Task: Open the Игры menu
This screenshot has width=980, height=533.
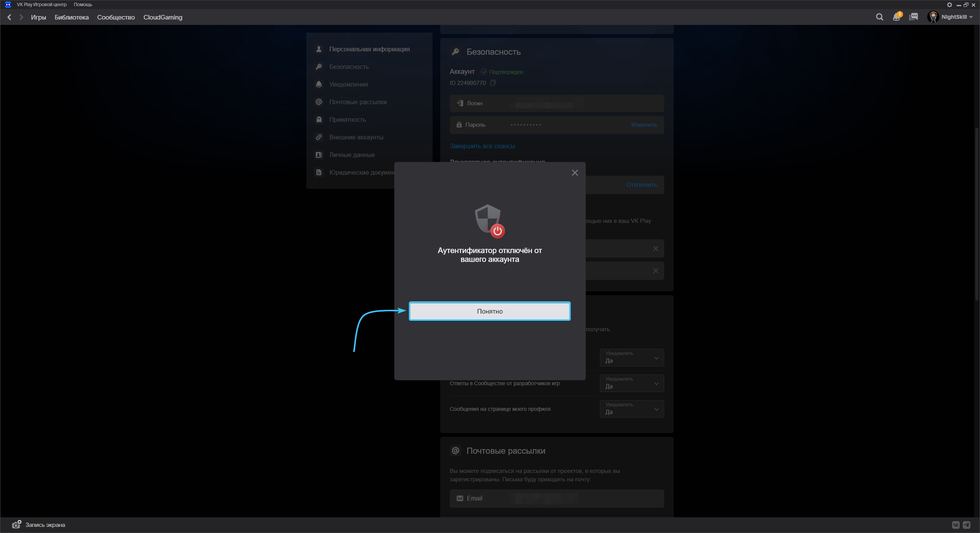Action: pyautogui.click(x=38, y=17)
